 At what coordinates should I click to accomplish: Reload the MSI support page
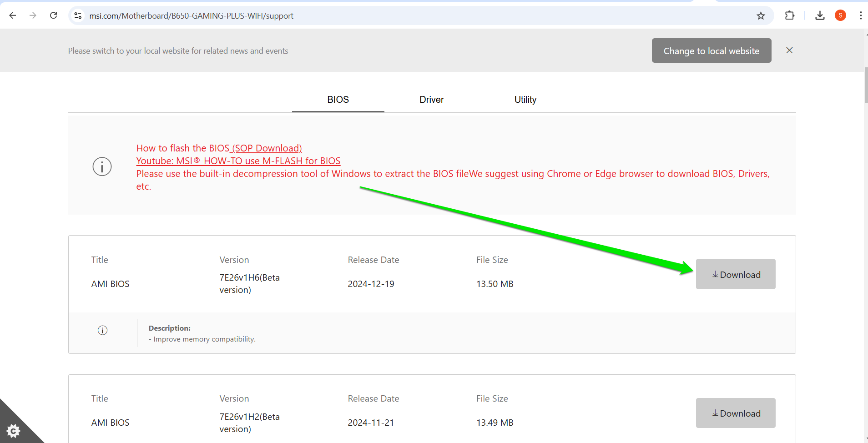(x=53, y=15)
